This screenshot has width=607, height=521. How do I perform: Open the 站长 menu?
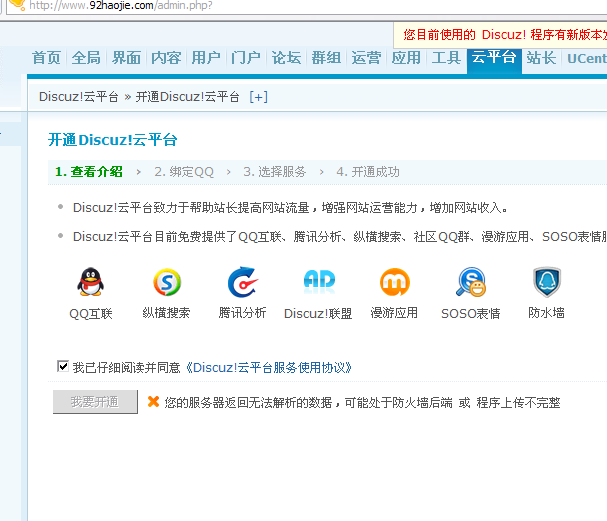(541, 58)
